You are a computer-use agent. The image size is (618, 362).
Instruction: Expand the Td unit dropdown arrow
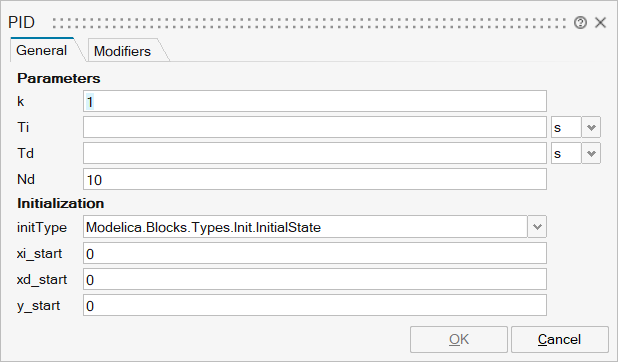click(591, 153)
